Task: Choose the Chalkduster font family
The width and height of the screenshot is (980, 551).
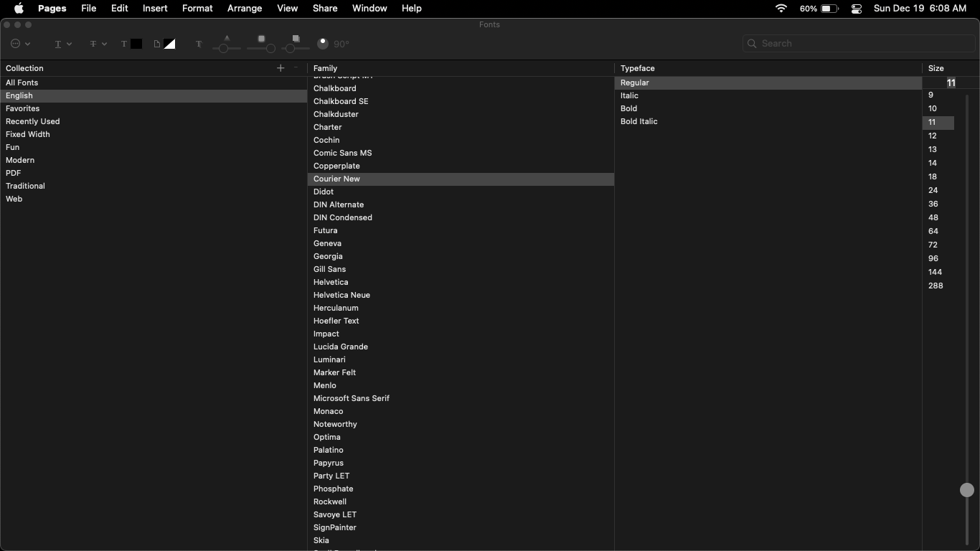Action: [x=461, y=114]
